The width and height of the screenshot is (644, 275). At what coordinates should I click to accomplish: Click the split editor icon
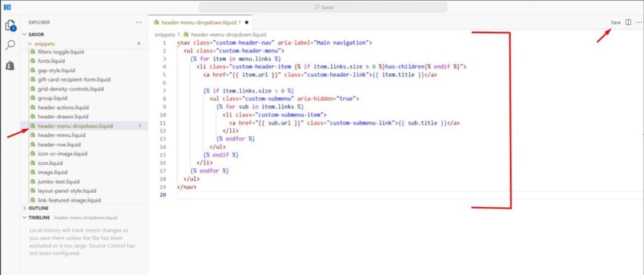628,22
